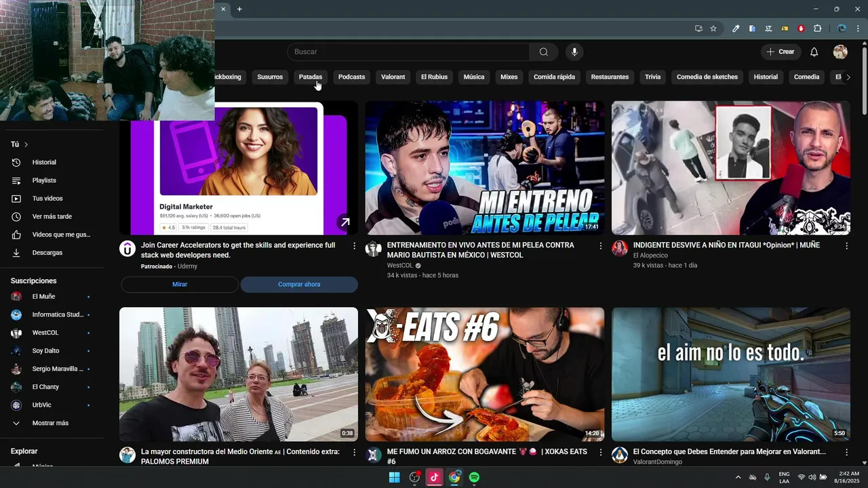868x488 pixels.
Task: Open options for ValorantDomingo video
Action: coord(846,452)
